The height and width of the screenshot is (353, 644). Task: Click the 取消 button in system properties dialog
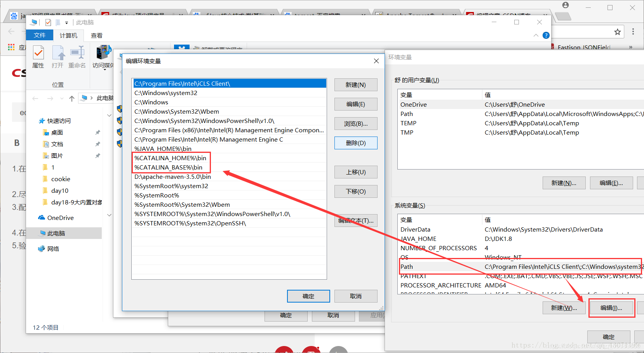pyautogui.click(x=333, y=315)
